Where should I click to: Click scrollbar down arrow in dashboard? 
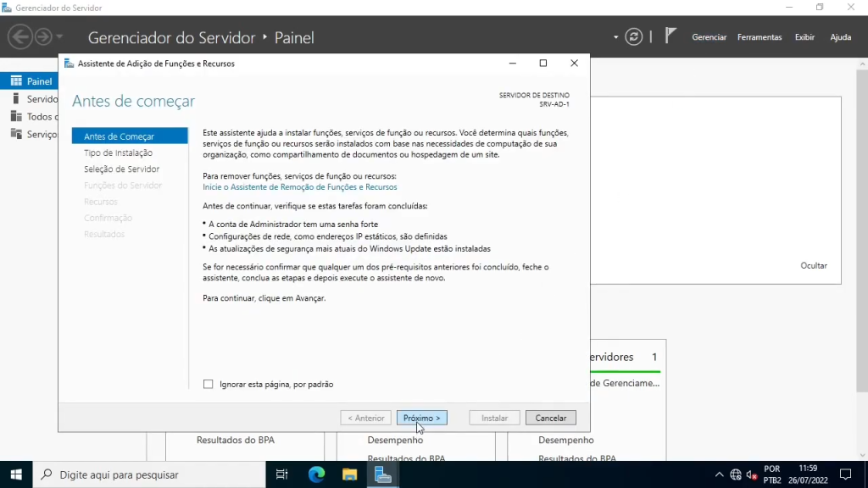coord(862,455)
